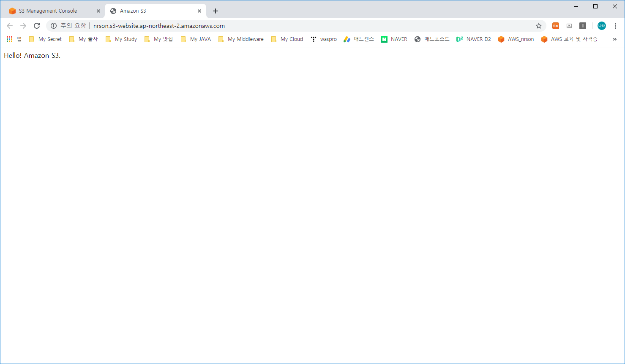Open the My Middleware bookmark folder
The height and width of the screenshot is (364, 625).
point(241,39)
